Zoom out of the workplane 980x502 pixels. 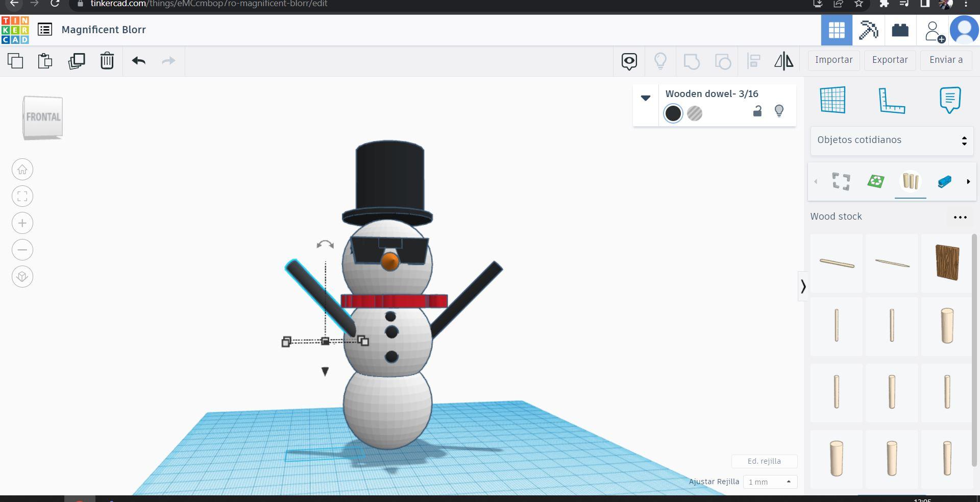tap(22, 250)
